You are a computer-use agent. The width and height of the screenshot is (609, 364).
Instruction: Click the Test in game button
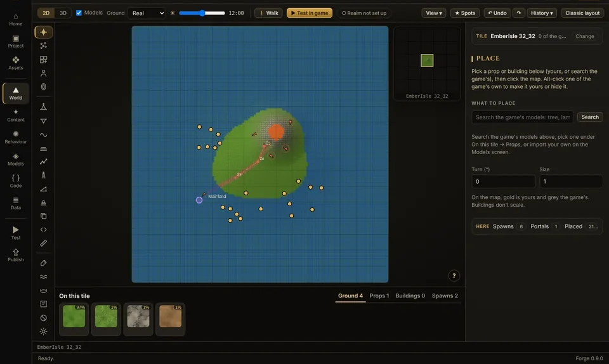point(310,13)
